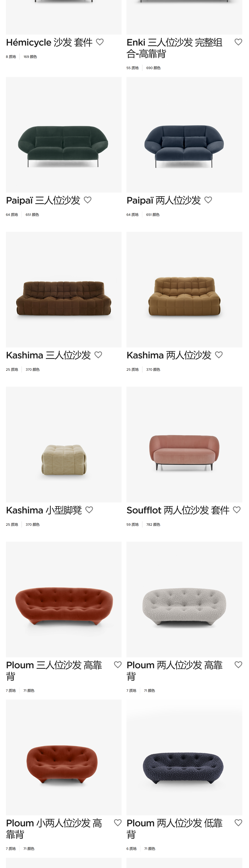Save Kashima 三人位沙发 with heart icon
This screenshot has height=868, width=249.
pyautogui.click(x=98, y=355)
